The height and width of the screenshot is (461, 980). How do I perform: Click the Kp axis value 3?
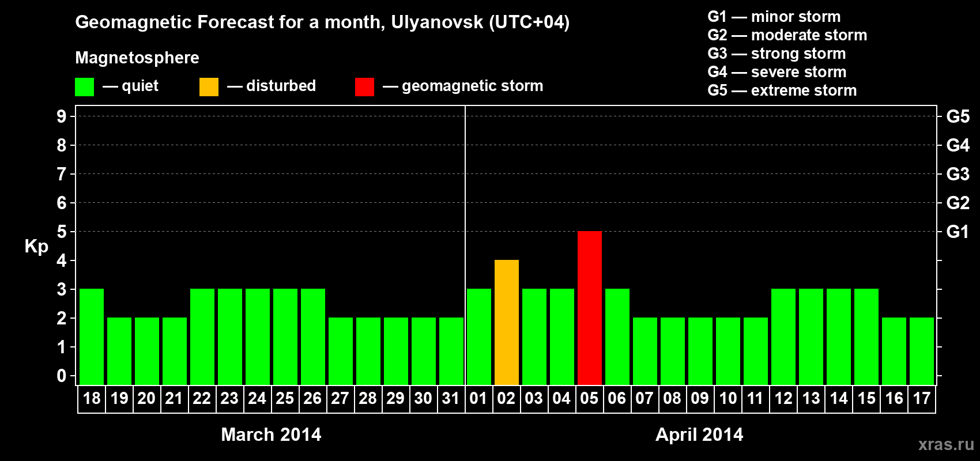pos(62,289)
